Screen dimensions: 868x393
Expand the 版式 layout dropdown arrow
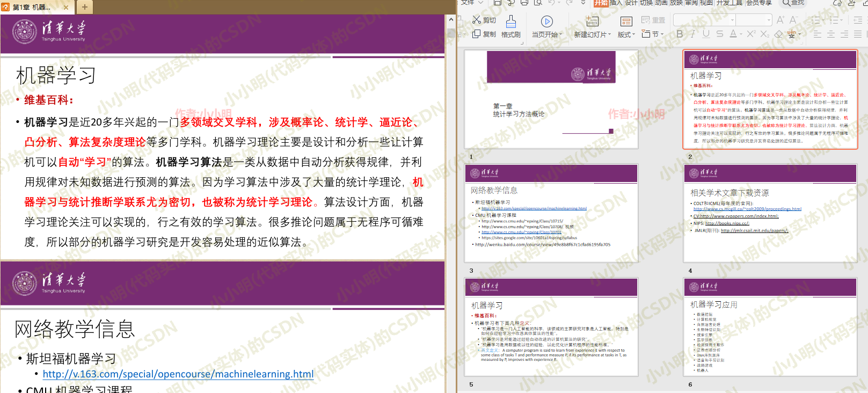[x=634, y=34]
